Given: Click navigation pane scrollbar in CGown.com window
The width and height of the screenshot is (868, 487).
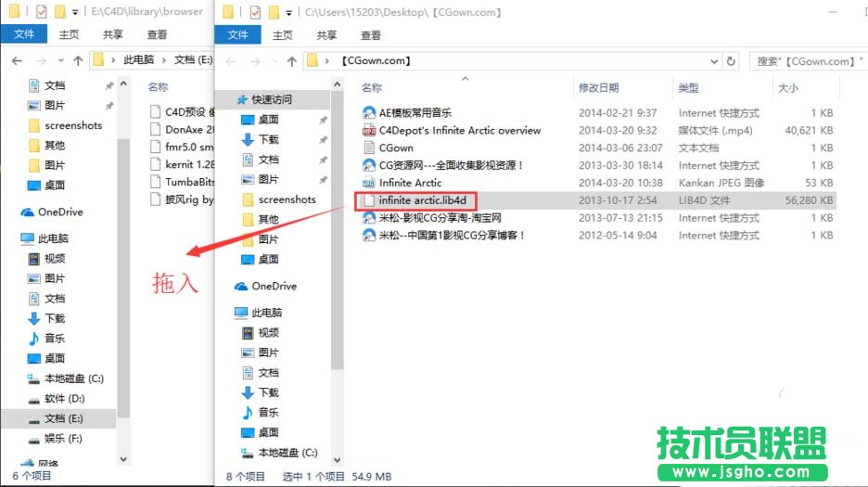Looking at the screenshot, I should 338,232.
